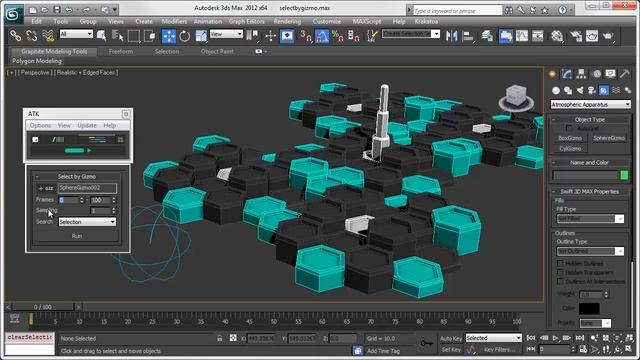
Task: Open the MAXScript menu
Action: pos(367,21)
